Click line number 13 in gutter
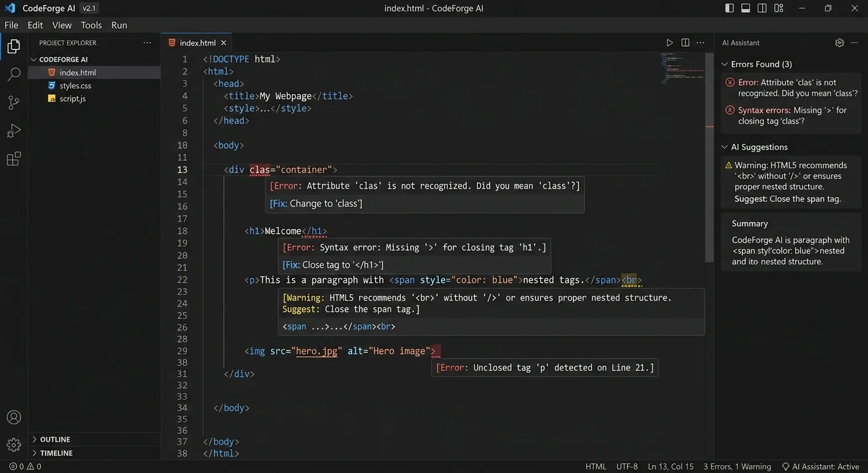The height and width of the screenshot is (473, 868). (x=182, y=169)
